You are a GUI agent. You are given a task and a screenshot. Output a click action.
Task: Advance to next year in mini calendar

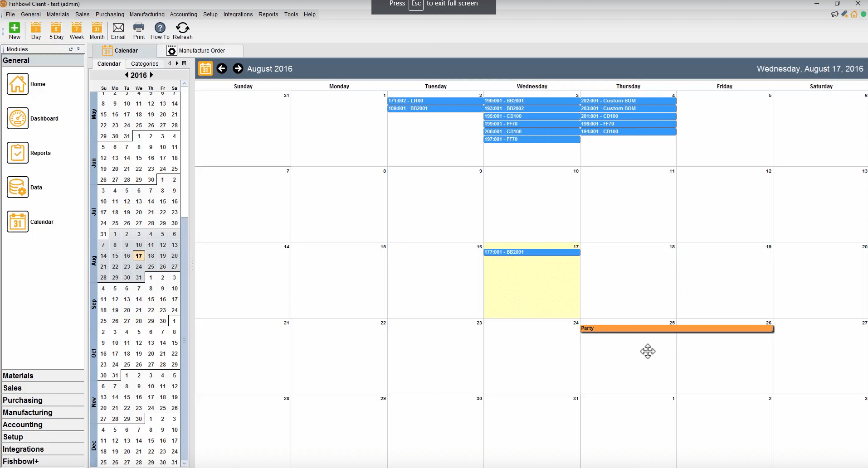(151, 75)
